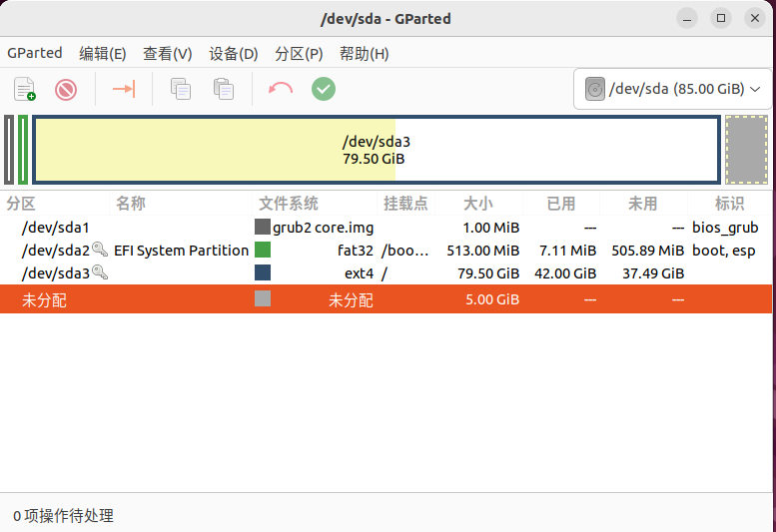This screenshot has height=532, width=776.
Task: Click the green Apply all operations icon
Action: pos(324,89)
